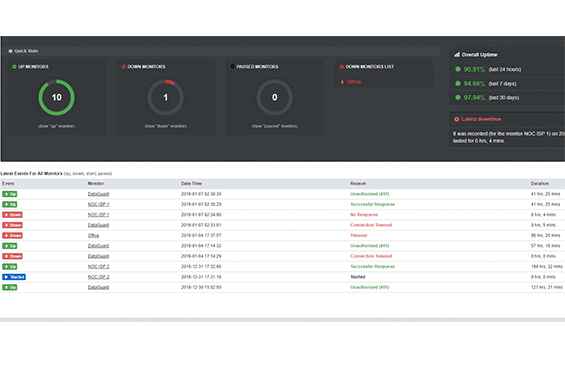Click the red Down badge for No Response event
Image resolution: width=565 pixels, height=370 pixels.
(x=12, y=215)
